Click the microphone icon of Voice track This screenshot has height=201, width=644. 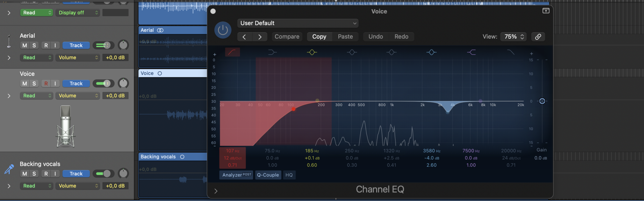pyautogui.click(x=66, y=126)
